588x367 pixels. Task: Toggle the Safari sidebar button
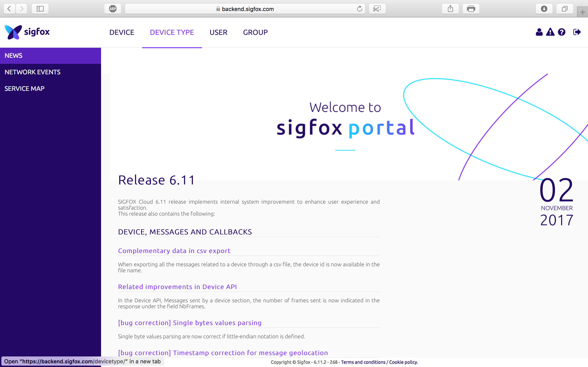click(x=40, y=9)
